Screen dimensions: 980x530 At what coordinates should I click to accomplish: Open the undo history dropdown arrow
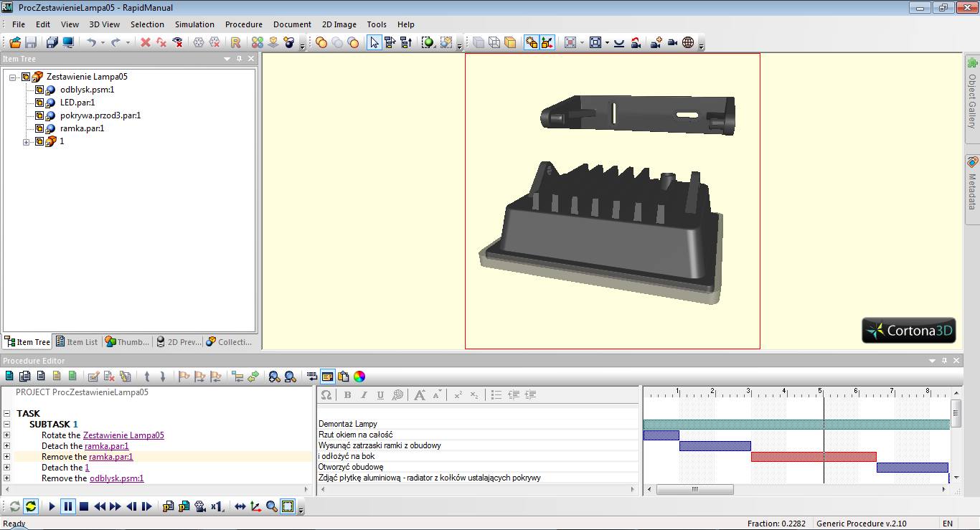(x=103, y=43)
